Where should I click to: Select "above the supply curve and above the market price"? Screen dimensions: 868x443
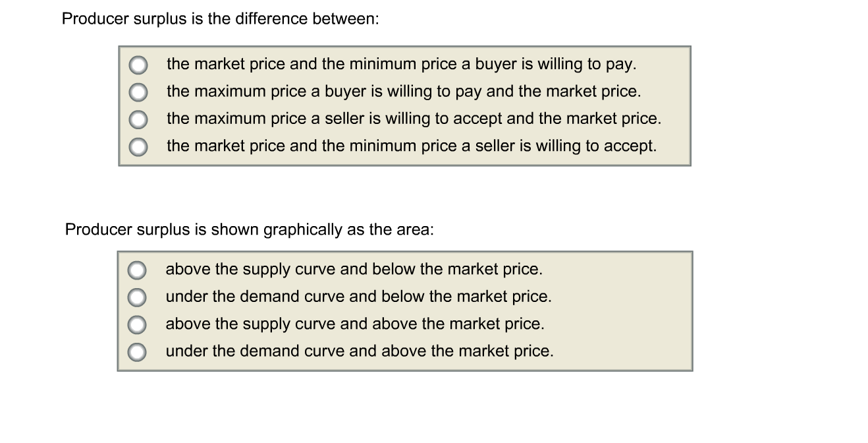point(137,324)
